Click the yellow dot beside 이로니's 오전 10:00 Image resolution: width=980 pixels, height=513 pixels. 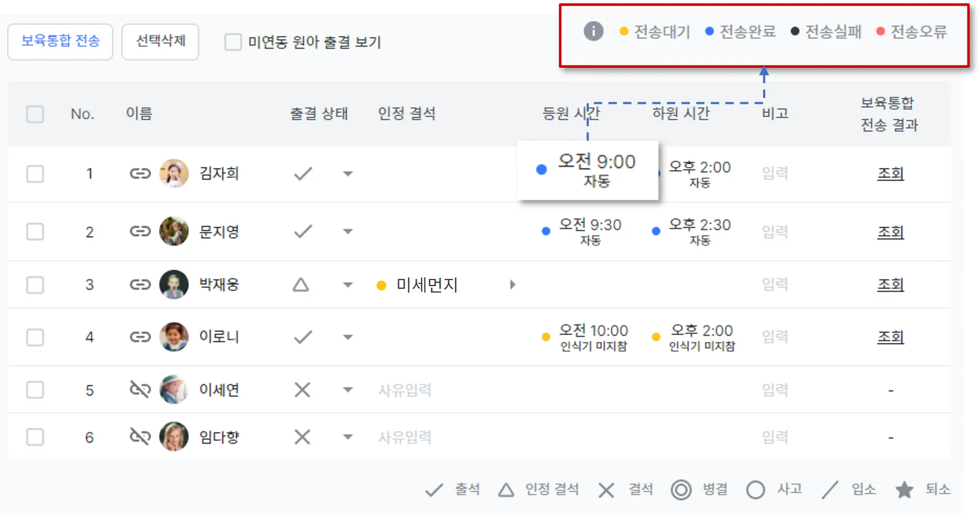point(546,337)
